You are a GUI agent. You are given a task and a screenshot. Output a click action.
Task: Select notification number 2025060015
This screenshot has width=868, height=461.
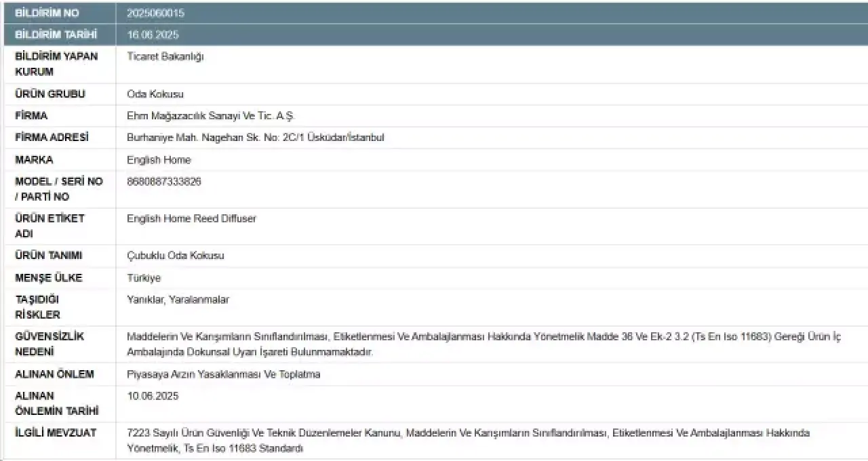[x=155, y=13]
